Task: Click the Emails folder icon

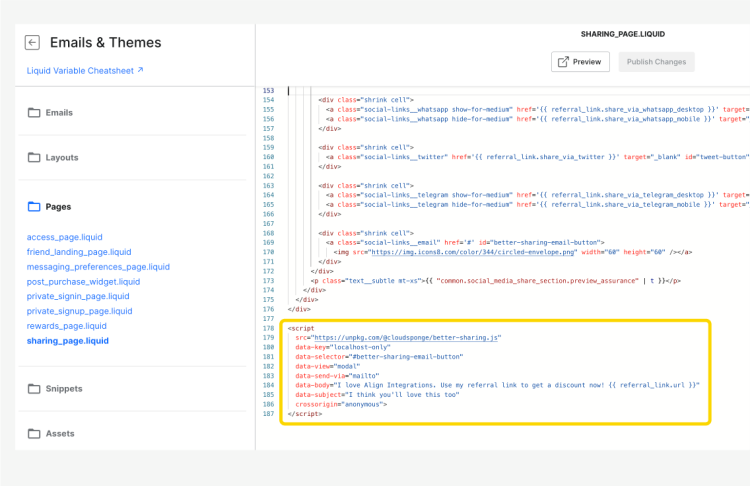Action: pos(34,112)
